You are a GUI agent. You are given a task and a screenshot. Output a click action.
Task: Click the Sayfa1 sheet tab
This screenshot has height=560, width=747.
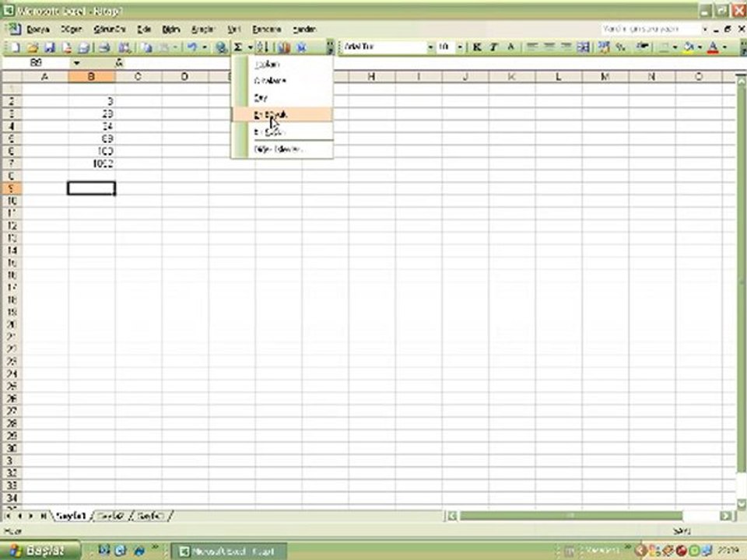click(71, 516)
